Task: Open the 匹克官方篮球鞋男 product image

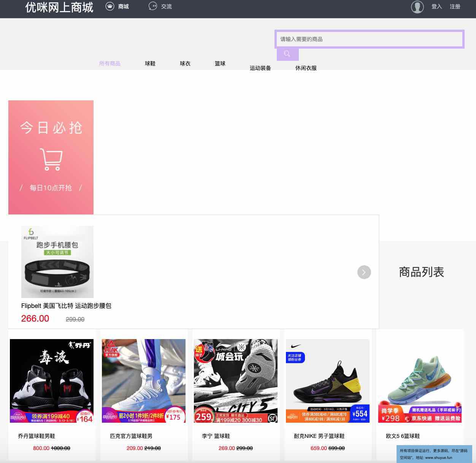Action: point(144,381)
